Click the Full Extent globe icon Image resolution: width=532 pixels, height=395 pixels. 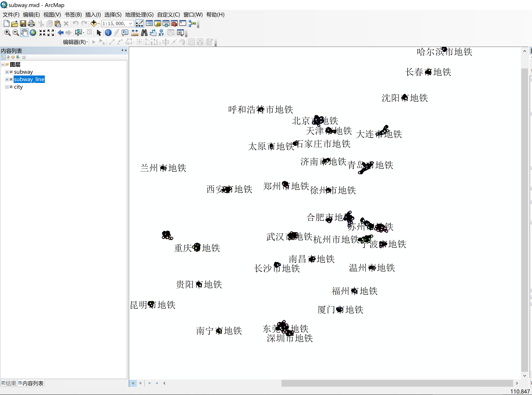pos(33,32)
